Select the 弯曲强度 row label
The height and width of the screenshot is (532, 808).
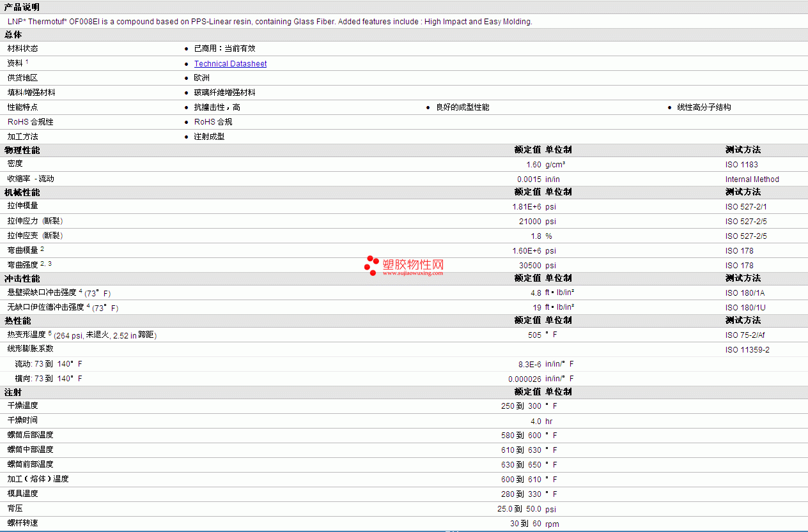coord(23,265)
